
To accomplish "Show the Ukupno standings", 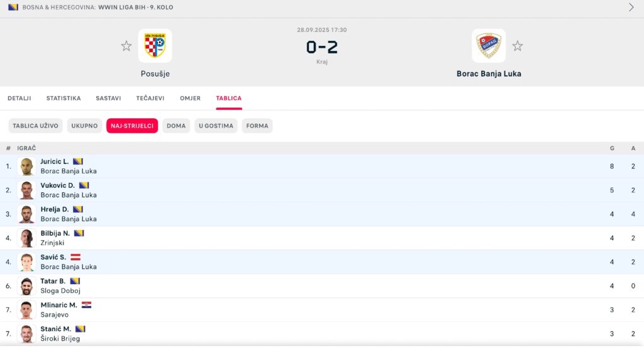I will point(84,126).
